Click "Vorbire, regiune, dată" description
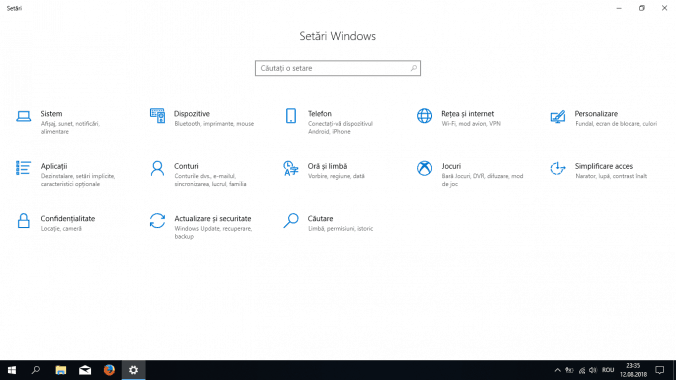Viewport: 676px width, 380px height. [336, 176]
